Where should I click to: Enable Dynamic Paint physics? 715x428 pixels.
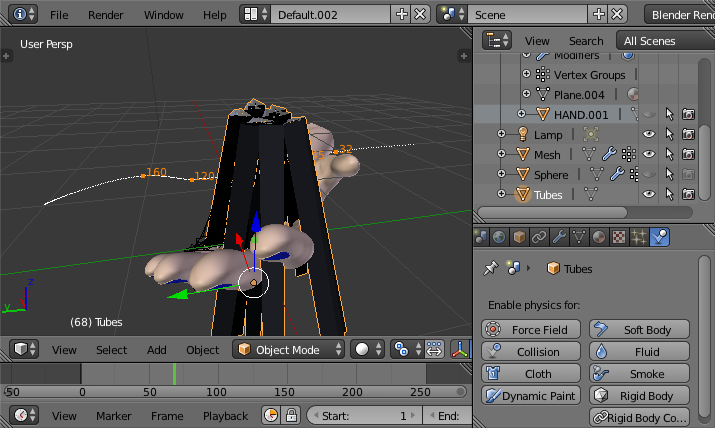(x=531, y=396)
